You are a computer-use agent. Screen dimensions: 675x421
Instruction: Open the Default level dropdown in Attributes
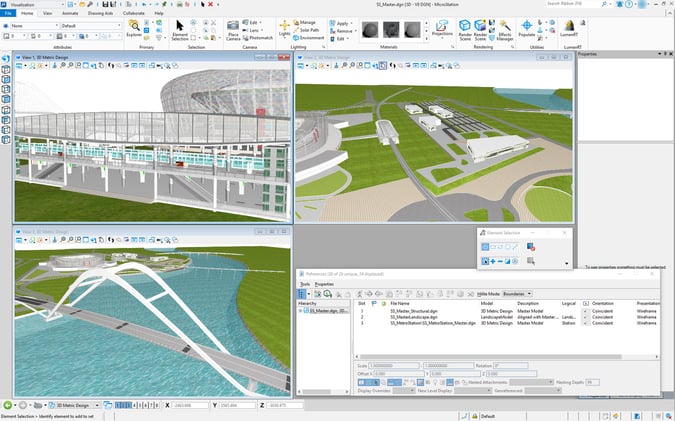click(x=91, y=26)
